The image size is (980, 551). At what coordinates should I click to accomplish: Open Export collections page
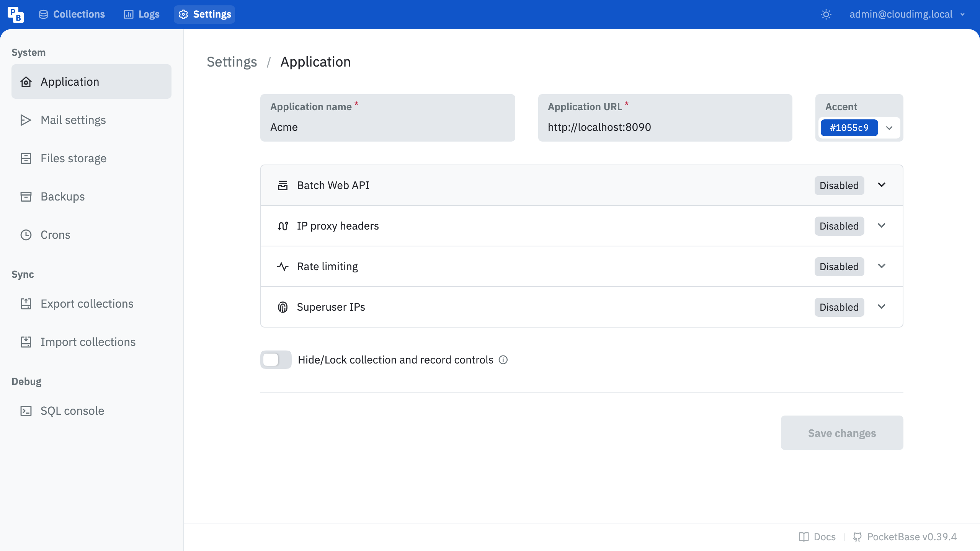click(x=91, y=303)
